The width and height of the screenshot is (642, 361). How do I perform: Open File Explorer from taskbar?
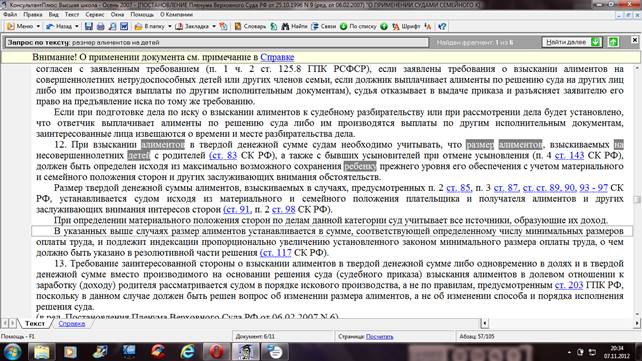41,352
